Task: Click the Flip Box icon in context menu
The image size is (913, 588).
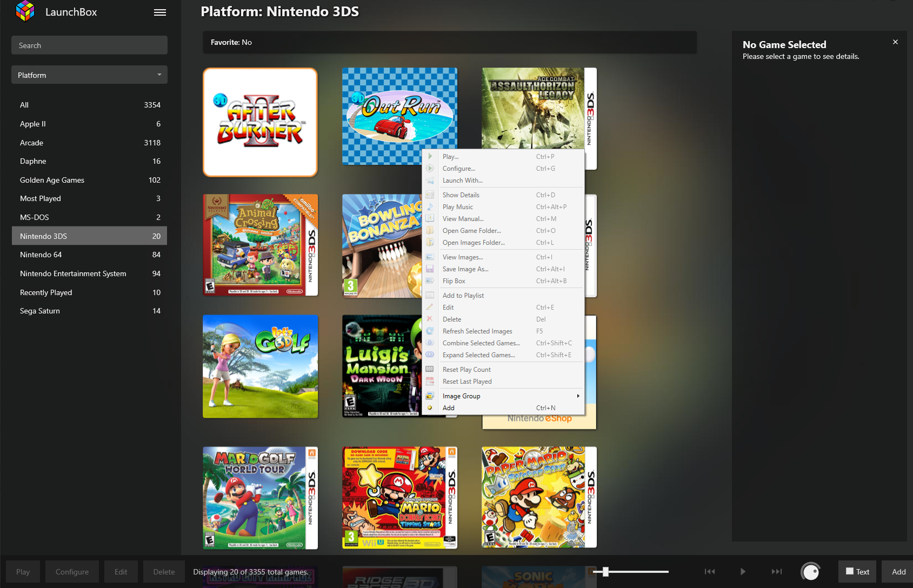Action: click(430, 280)
